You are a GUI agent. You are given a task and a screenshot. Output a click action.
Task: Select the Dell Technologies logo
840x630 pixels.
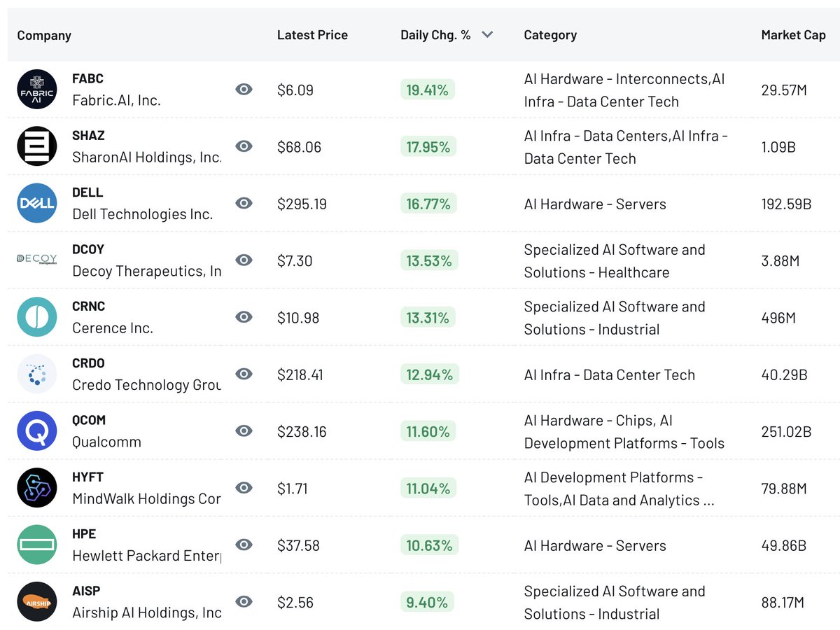pyautogui.click(x=37, y=203)
